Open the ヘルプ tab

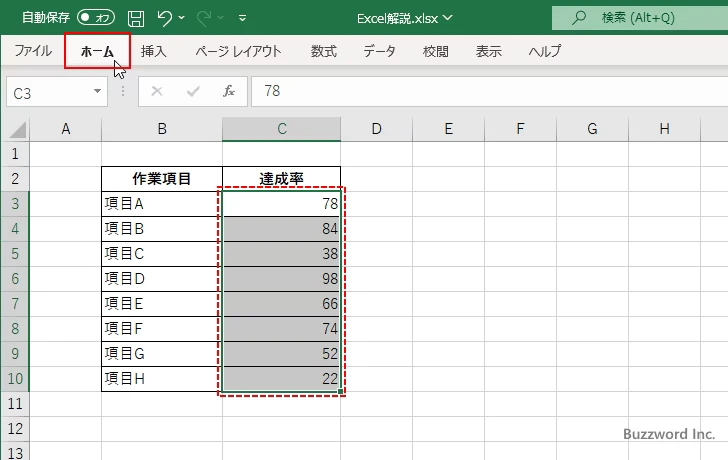coord(545,51)
